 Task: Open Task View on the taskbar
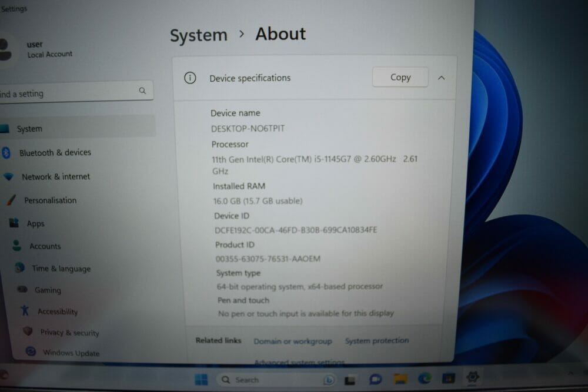[350, 380]
